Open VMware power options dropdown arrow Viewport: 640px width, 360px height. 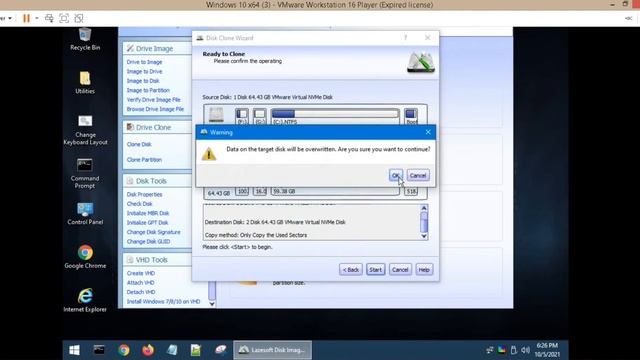[37, 18]
